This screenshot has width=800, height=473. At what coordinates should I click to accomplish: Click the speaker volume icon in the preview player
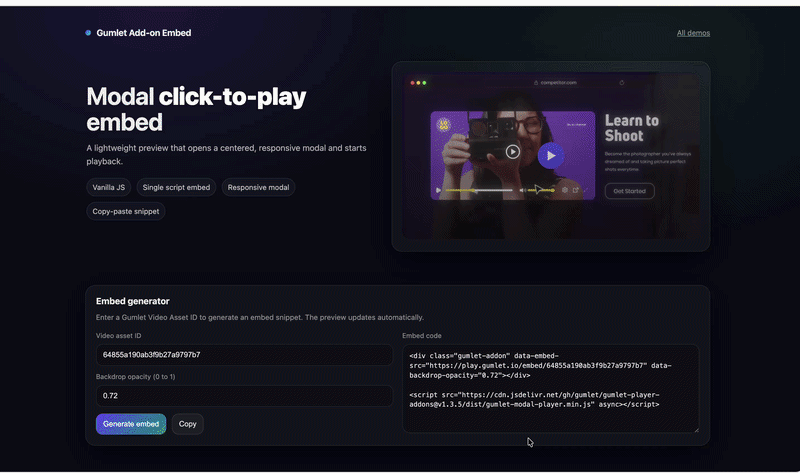coord(522,190)
